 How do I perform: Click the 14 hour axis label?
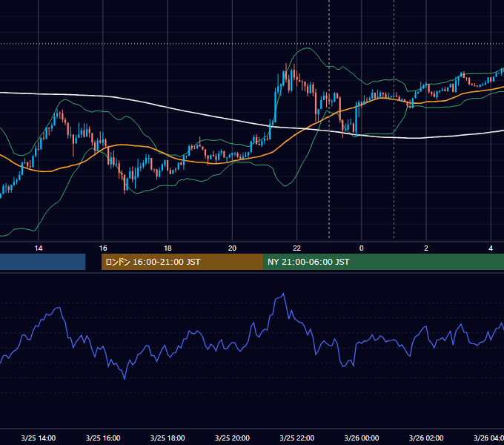[x=39, y=248]
